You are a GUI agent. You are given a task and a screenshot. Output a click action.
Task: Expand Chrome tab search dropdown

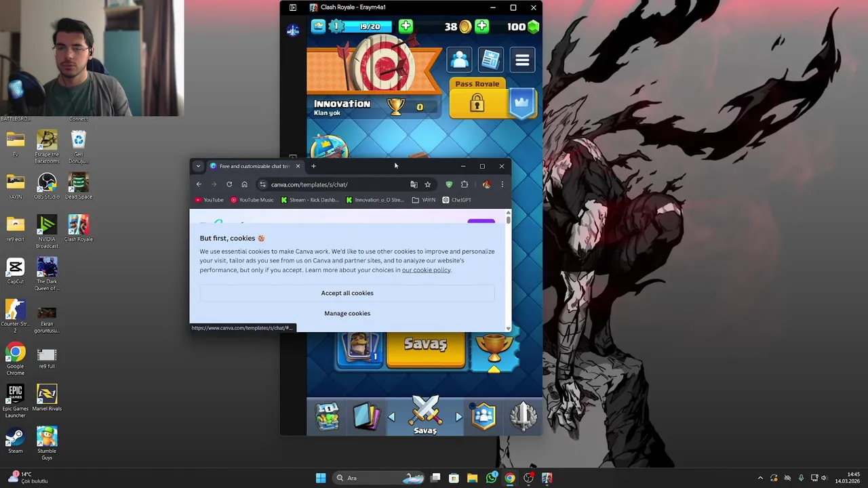(198, 166)
